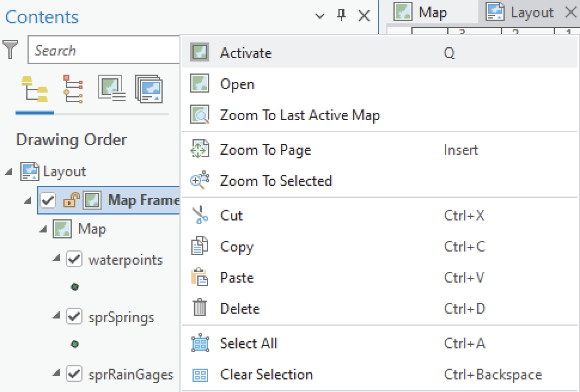580x392 pixels.
Task: Click the List By Element Type icon
Action: (x=74, y=88)
